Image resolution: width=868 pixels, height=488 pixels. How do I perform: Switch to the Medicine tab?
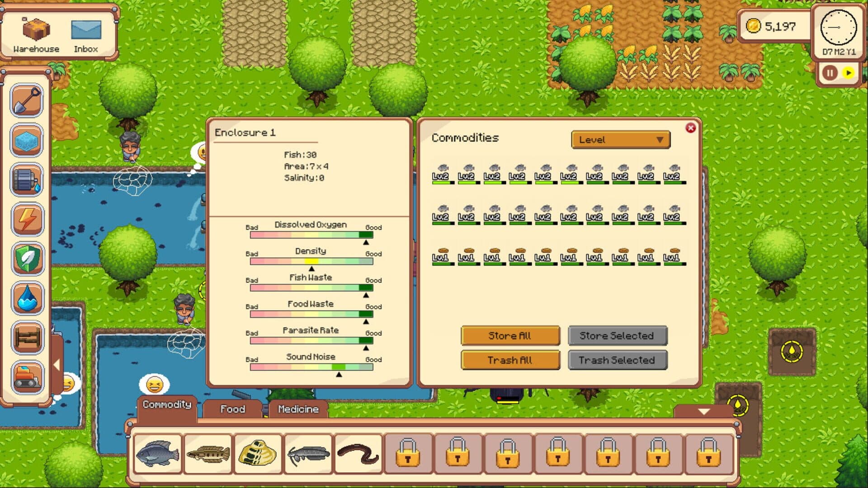coord(298,409)
